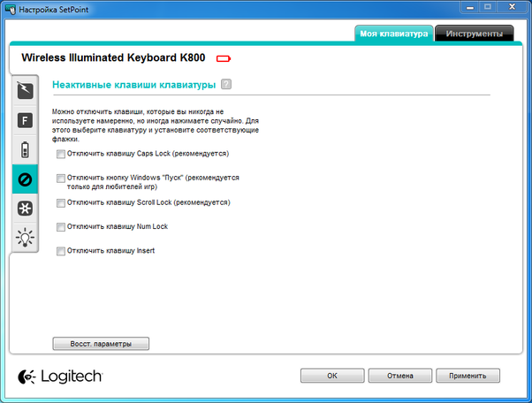The image size is (532, 403).
Task: Check the disable Insert key box
Action: point(61,251)
